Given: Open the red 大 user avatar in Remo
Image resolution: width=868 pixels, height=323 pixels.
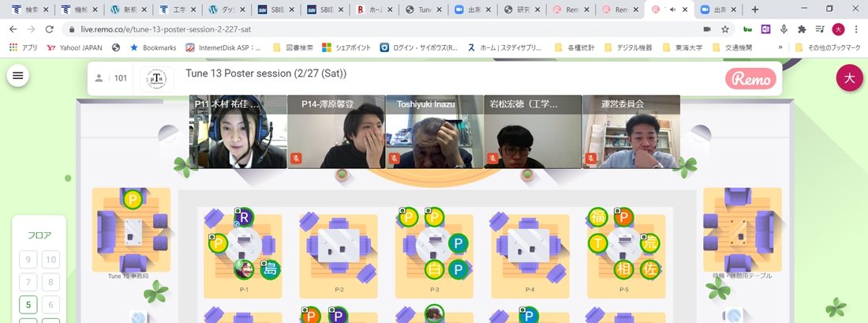Looking at the screenshot, I should click(849, 78).
